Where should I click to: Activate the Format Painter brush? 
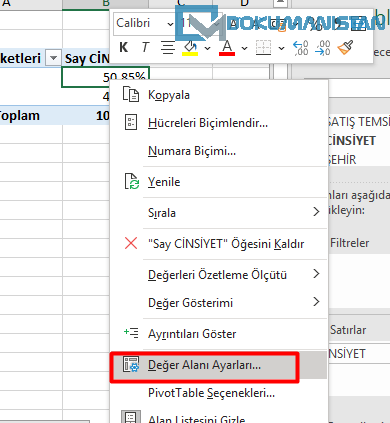(345, 48)
